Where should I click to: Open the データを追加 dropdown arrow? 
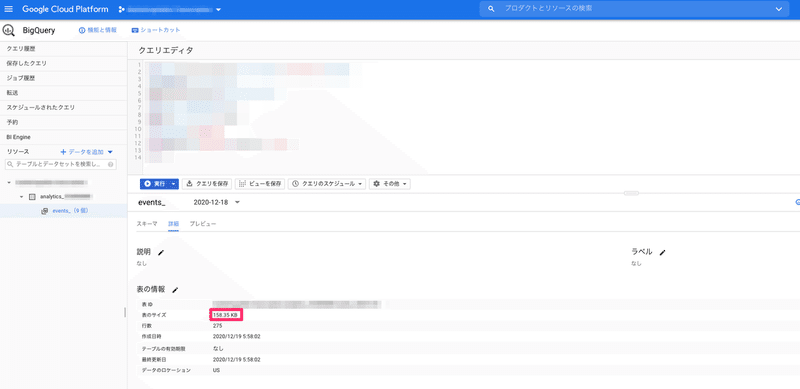click(110, 152)
